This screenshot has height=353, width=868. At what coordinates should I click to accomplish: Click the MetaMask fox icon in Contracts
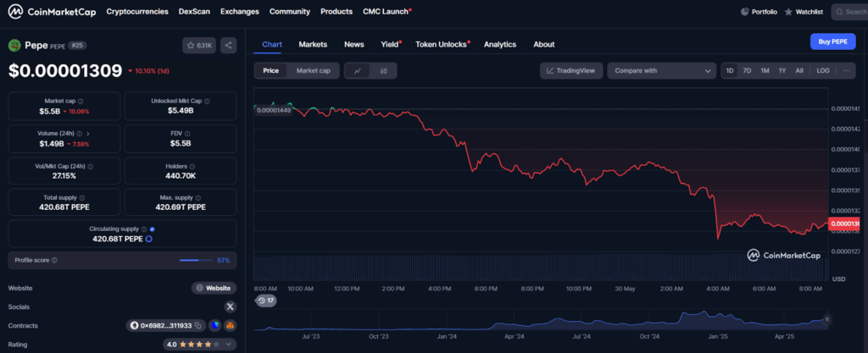click(230, 326)
